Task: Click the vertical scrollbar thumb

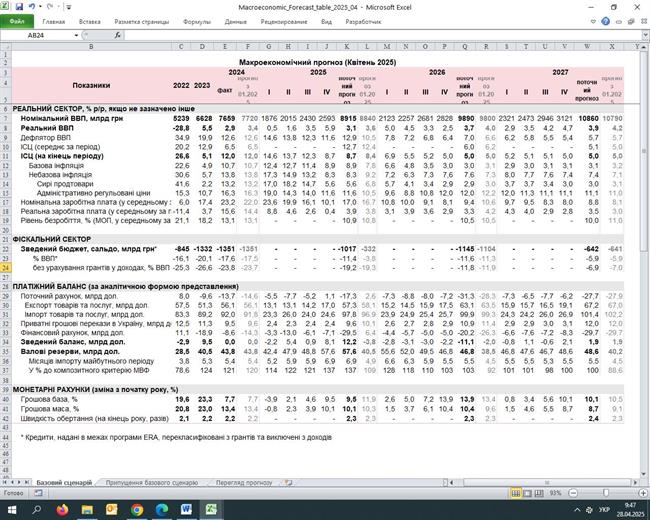Action: (645, 151)
